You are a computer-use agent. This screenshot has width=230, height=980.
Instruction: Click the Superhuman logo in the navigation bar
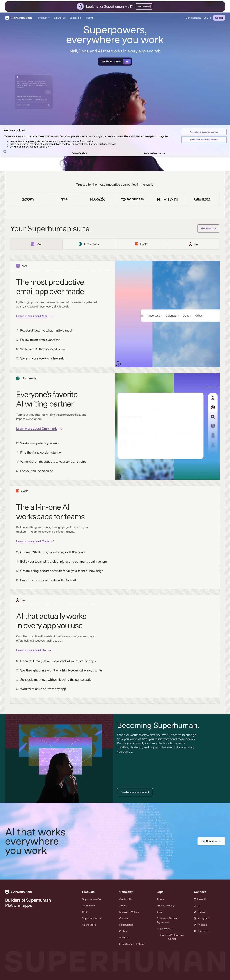point(19,18)
